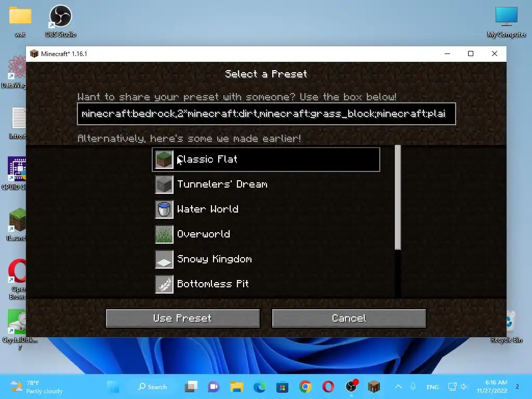Click the network tray icon

pyautogui.click(x=453, y=387)
